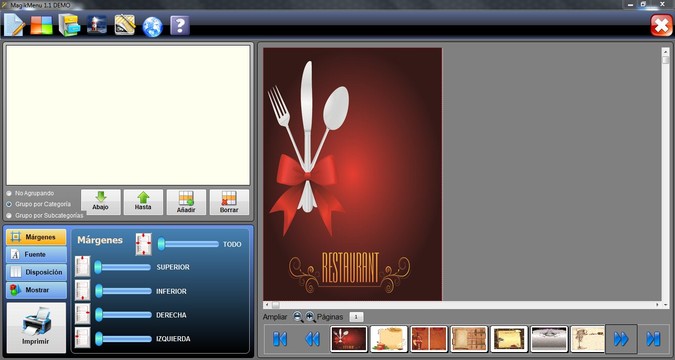675x360 pixels.
Task: Switch to the Fuente tab
Action: [x=36, y=254]
